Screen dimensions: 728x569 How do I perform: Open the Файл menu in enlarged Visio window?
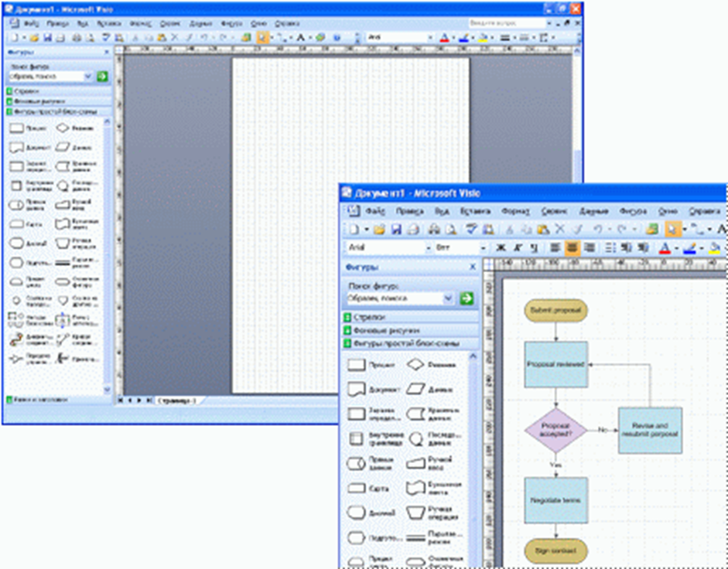point(375,211)
